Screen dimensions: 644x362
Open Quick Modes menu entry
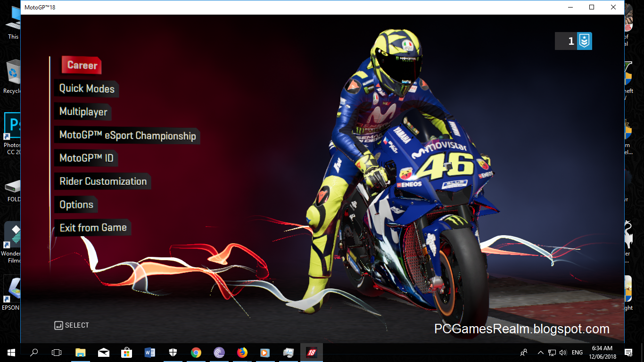pyautogui.click(x=86, y=89)
